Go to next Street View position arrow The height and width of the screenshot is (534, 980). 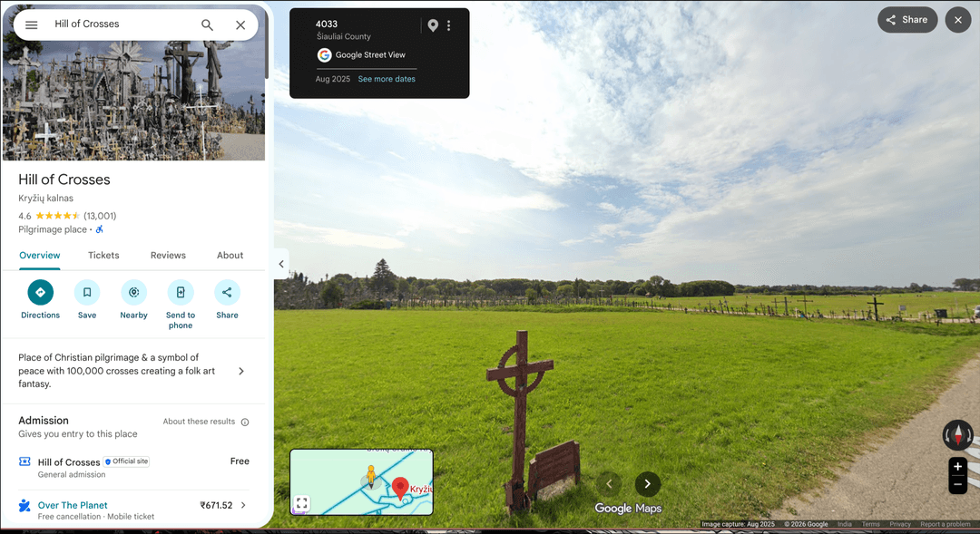648,484
